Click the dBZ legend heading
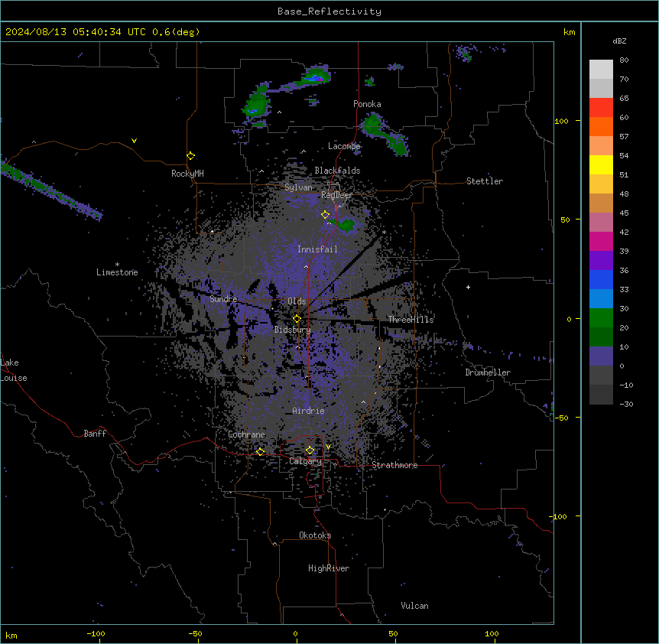659x644 pixels. (x=619, y=41)
